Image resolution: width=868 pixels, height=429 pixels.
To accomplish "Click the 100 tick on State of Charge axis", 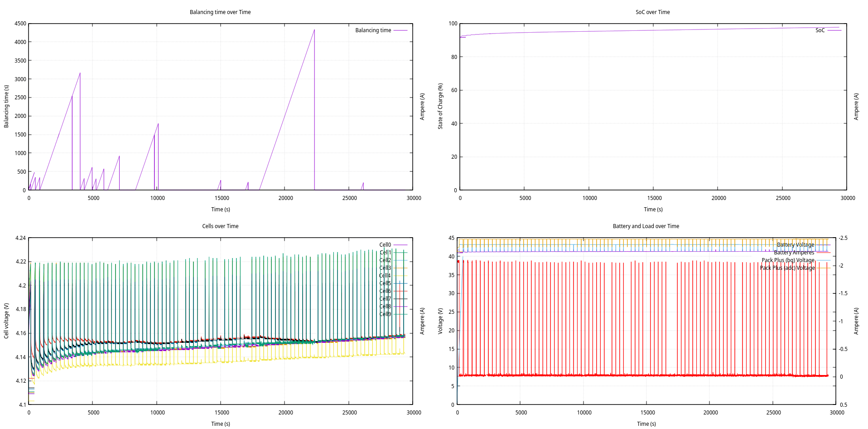I will click(x=453, y=24).
